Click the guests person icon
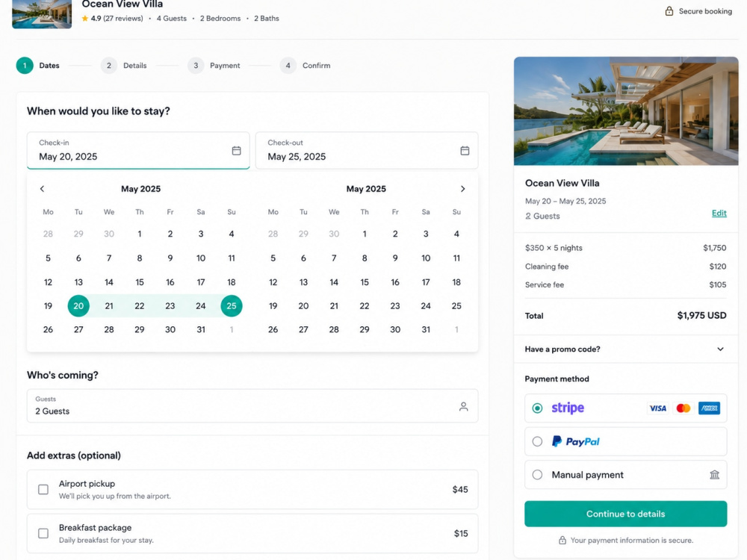 [x=464, y=406]
